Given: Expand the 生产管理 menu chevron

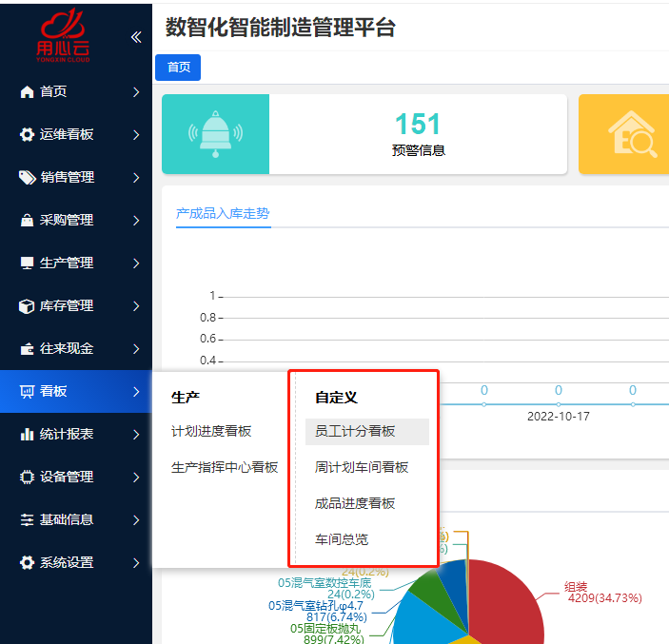Looking at the screenshot, I should click(136, 263).
